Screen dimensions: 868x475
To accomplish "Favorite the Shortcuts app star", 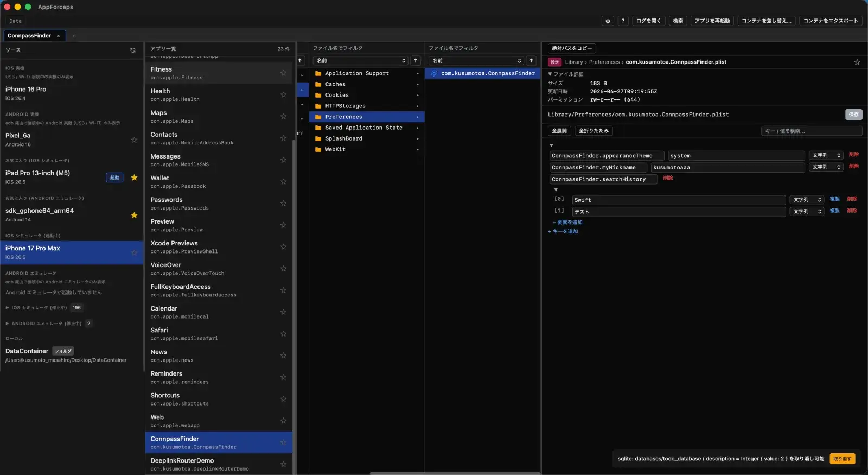I will (283, 398).
